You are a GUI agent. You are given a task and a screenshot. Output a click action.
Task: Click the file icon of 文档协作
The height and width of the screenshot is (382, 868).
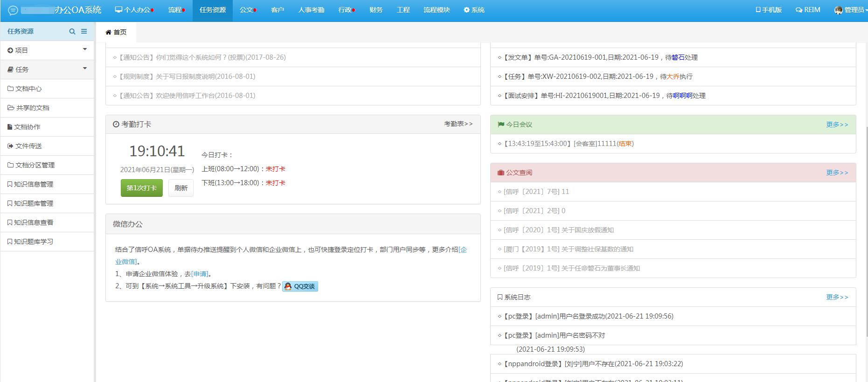[x=10, y=127]
